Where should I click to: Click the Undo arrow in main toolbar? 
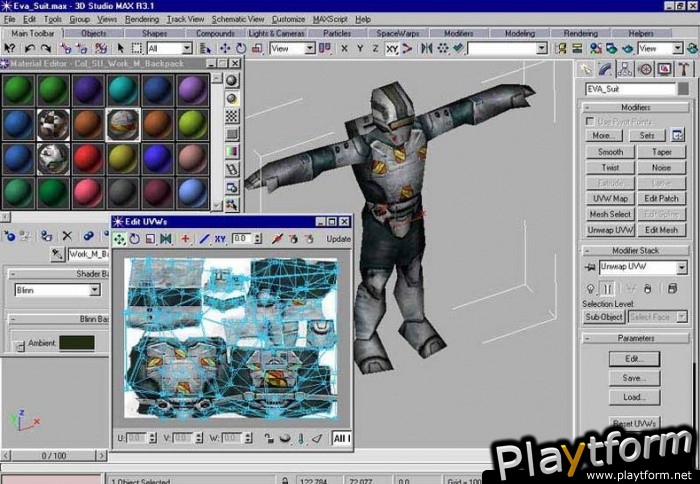point(29,48)
